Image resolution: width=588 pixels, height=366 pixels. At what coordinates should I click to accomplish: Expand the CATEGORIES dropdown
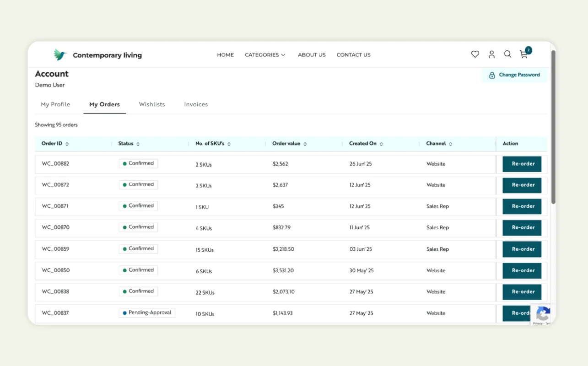[265, 54]
